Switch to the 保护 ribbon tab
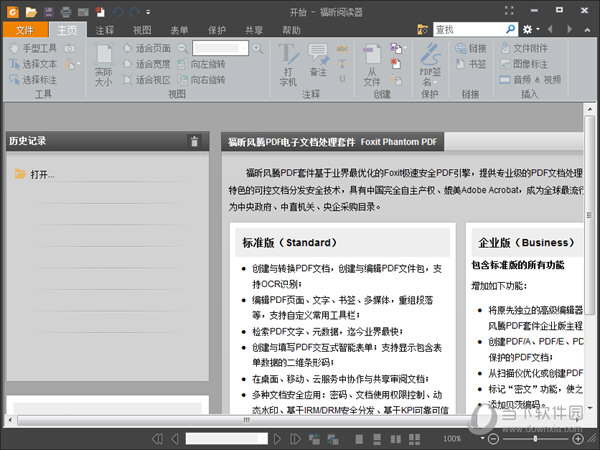Viewport: 600px width, 450px height. coord(217,30)
